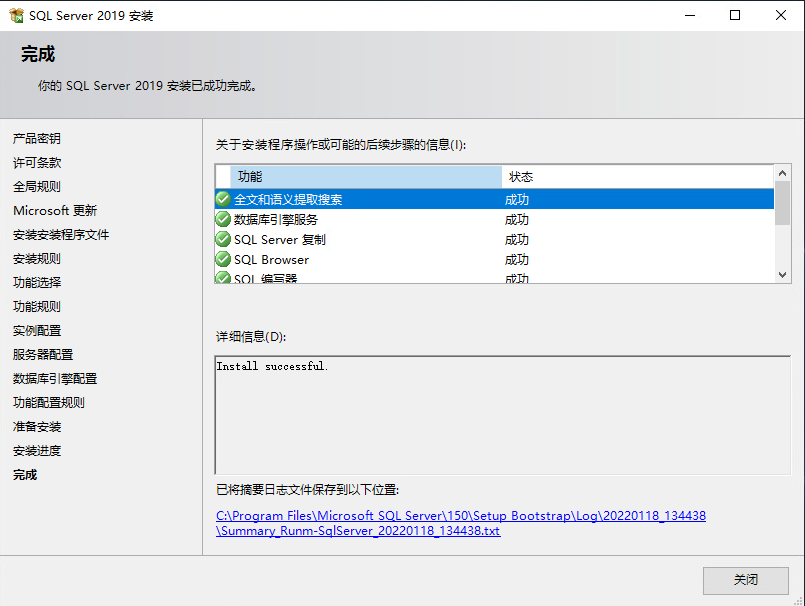
Task: Click the 全局规则 step in sidebar
Action: pyautogui.click(x=37, y=186)
